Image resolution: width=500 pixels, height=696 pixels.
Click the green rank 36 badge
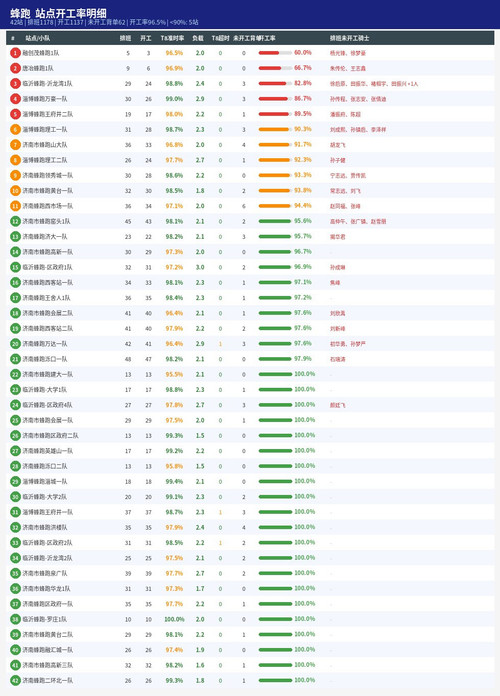tap(16, 589)
